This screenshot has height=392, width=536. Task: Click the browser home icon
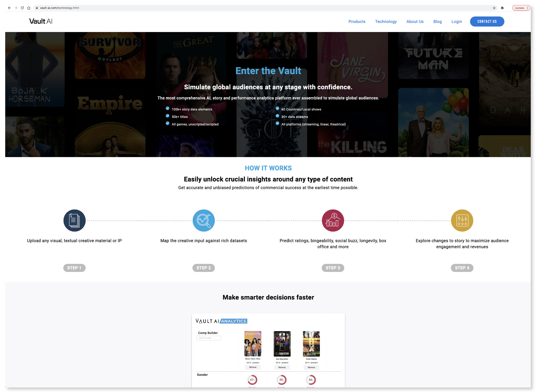coord(29,8)
